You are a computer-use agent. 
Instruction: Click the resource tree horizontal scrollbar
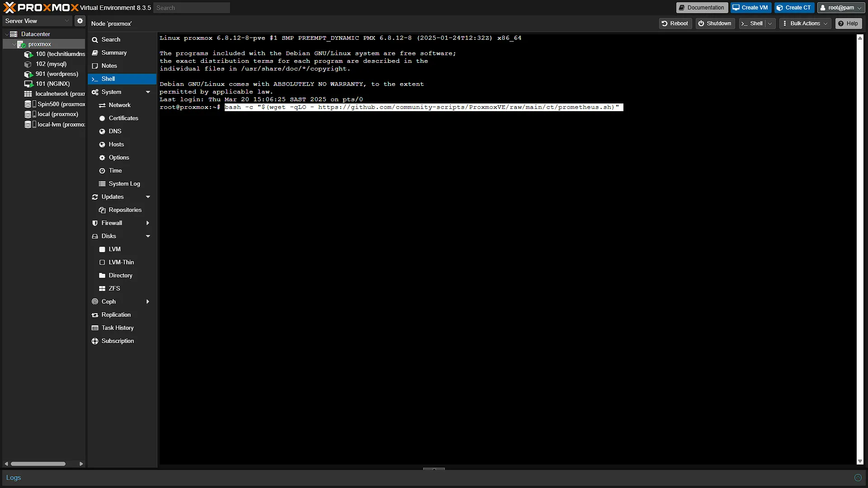[38, 464]
